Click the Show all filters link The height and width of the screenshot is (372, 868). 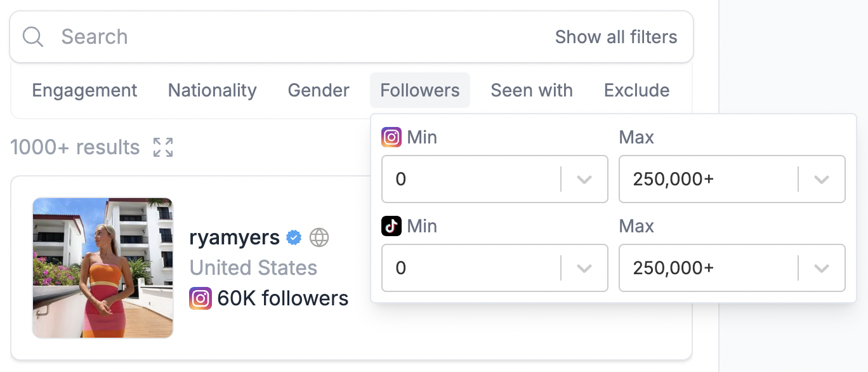click(x=616, y=37)
